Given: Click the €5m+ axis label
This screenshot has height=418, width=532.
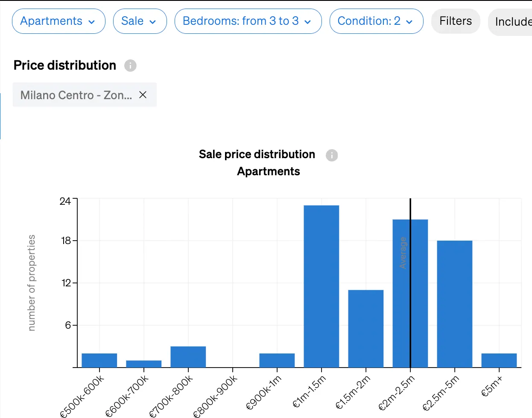Looking at the screenshot, I should (x=492, y=386).
